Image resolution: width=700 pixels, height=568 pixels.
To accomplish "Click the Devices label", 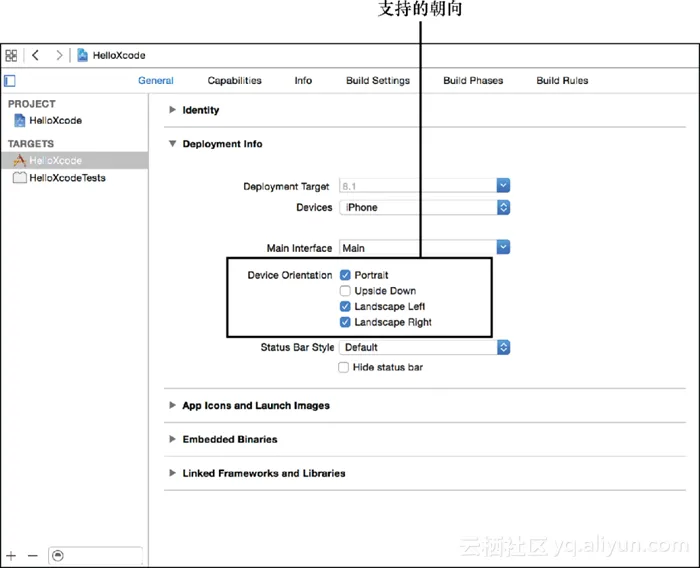I will click(x=314, y=207).
